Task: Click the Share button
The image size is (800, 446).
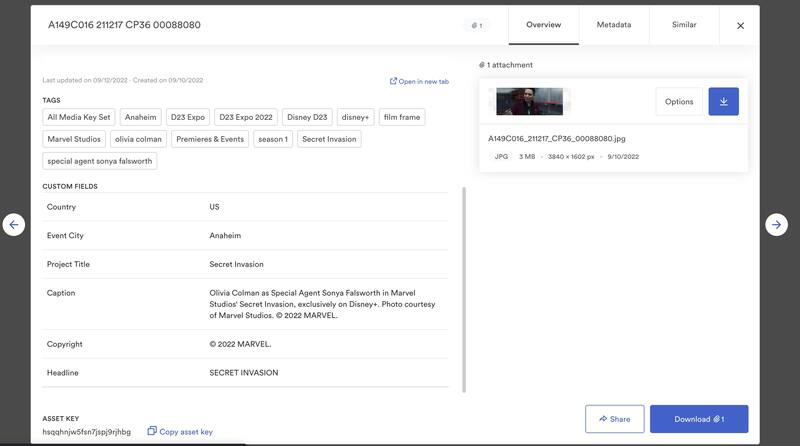Action: point(614,419)
